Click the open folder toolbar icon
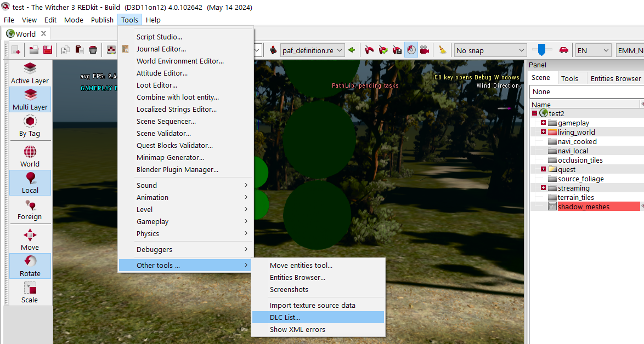Viewport: 644px width, 344px height. click(34, 50)
